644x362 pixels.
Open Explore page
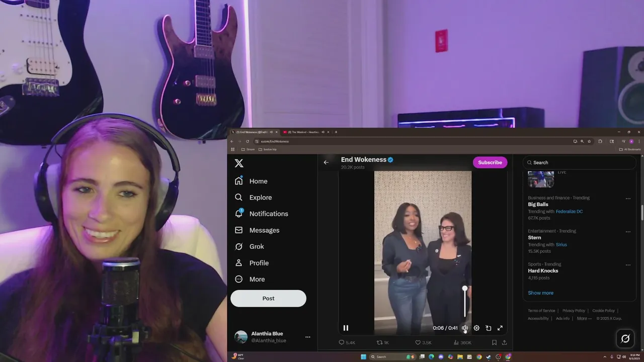pyautogui.click(x=253, y=198)
